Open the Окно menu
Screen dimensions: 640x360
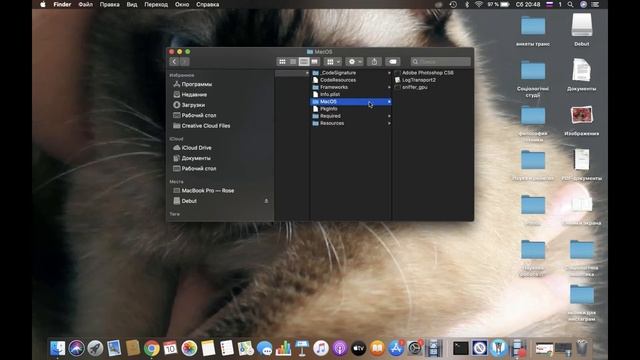(x=182, y=4)
